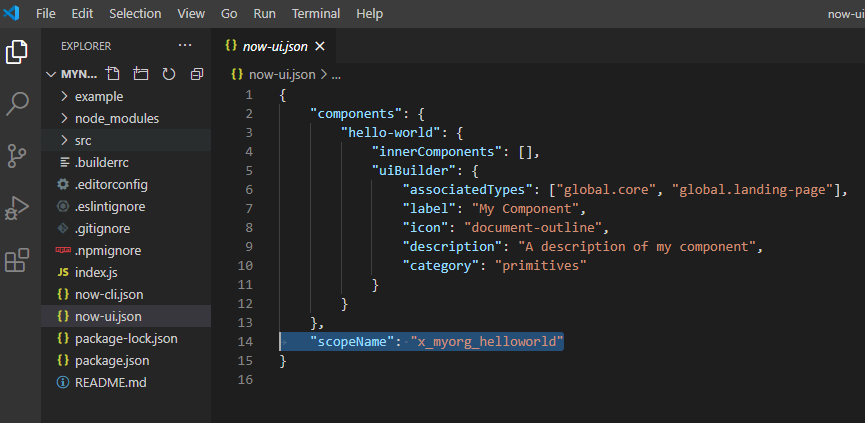Expand the example folder

[98, 96]
